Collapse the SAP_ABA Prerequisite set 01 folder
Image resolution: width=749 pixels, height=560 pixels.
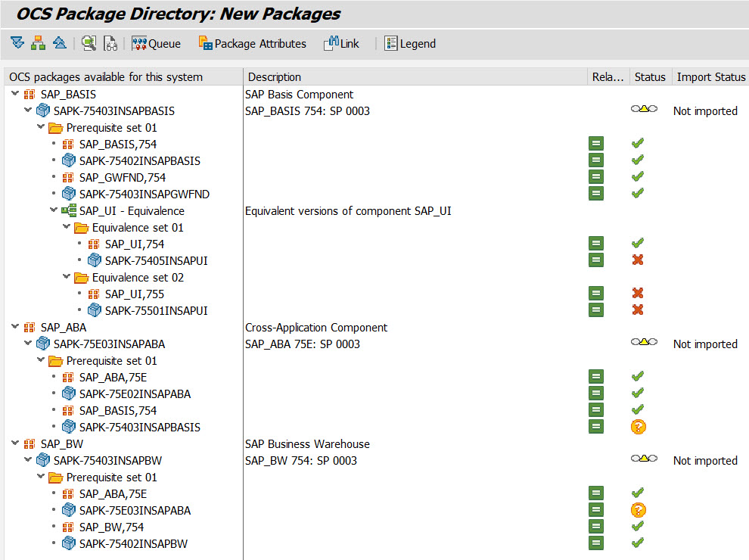[40, 360]
